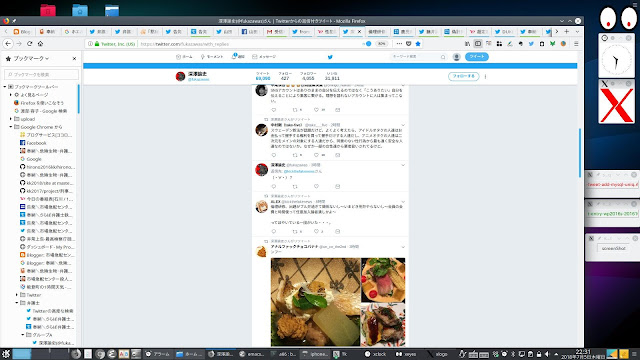The width and height of the screenshot is (640, 360).
Task: Collapse the ブックマークツールバー tree folder
Action: [5, 87]
